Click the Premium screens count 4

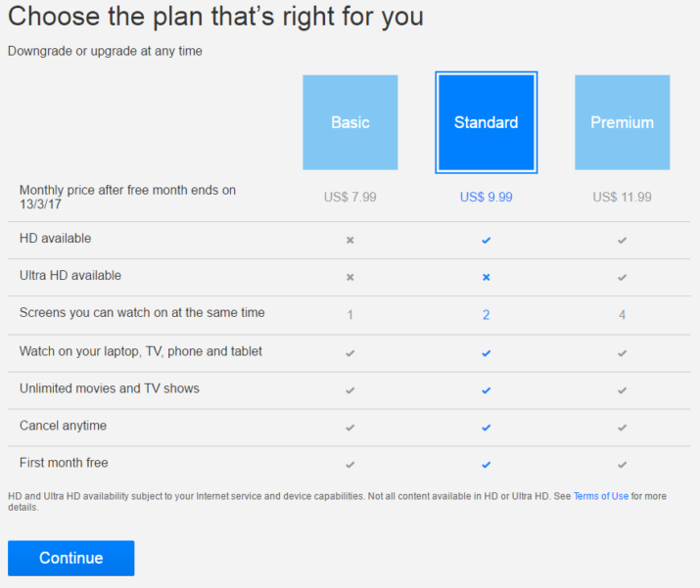pos(622,315)
